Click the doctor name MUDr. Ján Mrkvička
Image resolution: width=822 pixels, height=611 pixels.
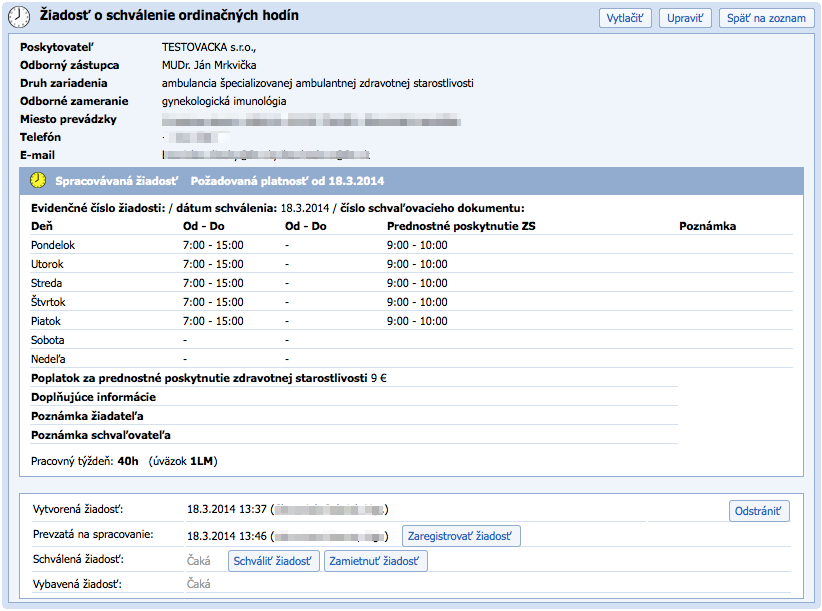(x=209, y=65)
